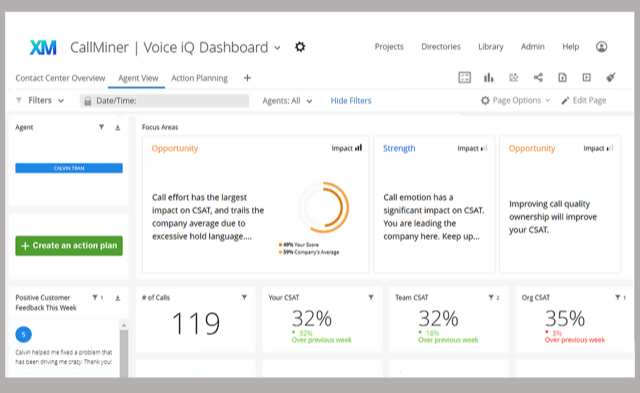Click the export document icon in toolbar
Screen dimensions: 640x393
pyautogui.click(x=562, y=77)
